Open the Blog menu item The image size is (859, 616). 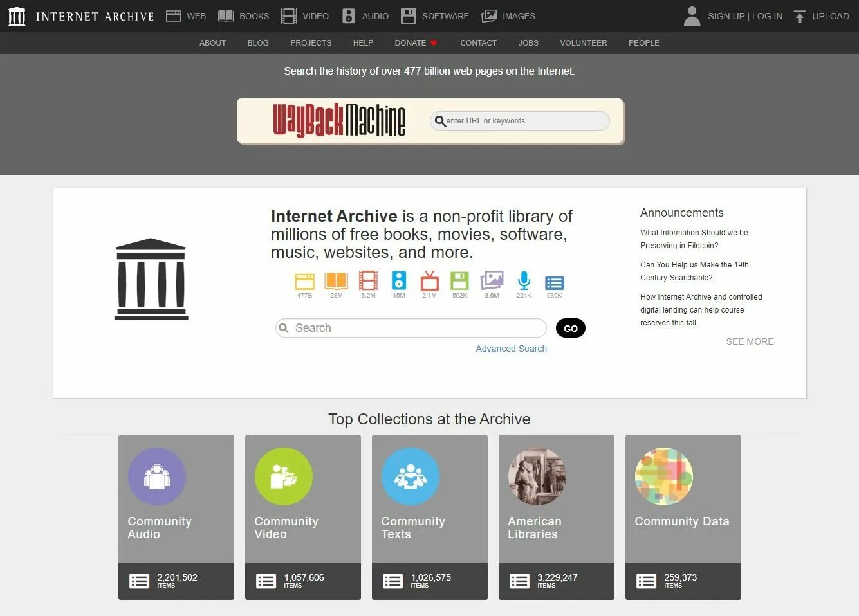tap(258, 43)
